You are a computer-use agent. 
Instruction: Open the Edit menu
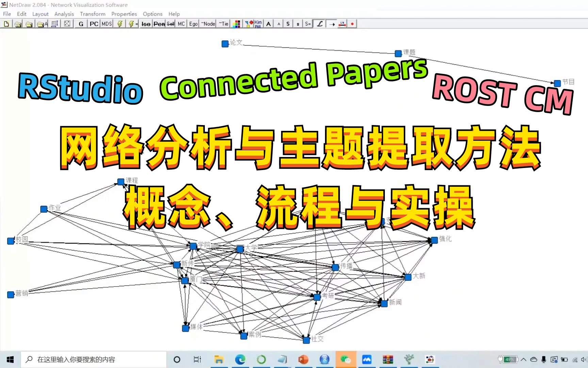[x=22, y=14]
